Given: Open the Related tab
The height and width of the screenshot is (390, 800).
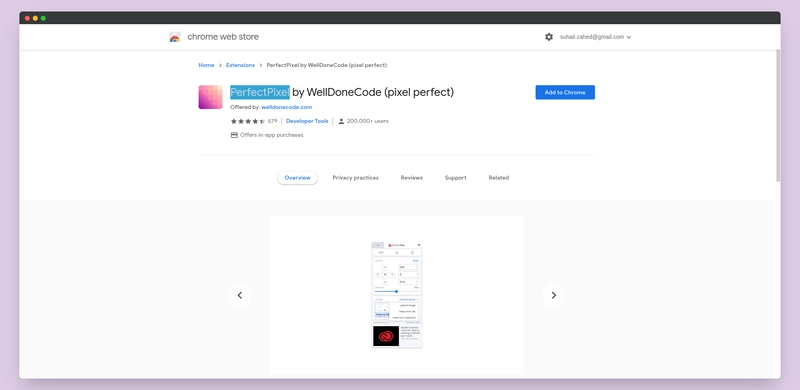Looking at the screenshot, I should click(x=498, y=178).
